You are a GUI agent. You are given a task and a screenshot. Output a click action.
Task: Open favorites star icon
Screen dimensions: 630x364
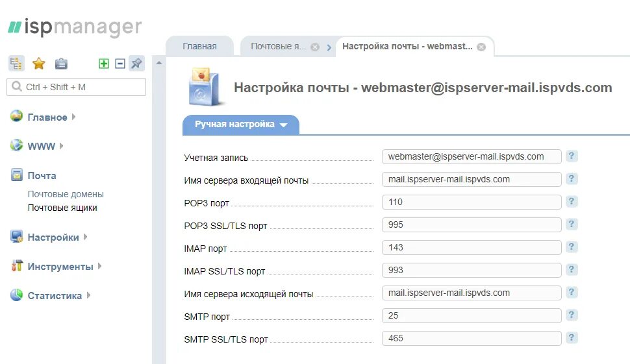click(39, 64)
